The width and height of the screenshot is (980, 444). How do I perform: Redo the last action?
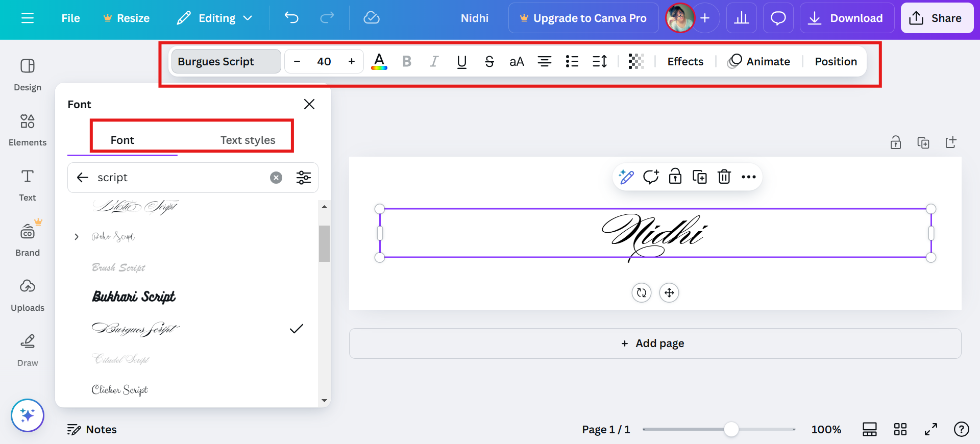click(x=327, y=18)
